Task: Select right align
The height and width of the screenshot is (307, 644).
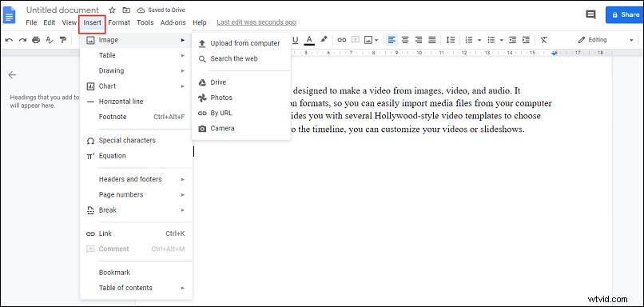Action: [x=419, y=40]
